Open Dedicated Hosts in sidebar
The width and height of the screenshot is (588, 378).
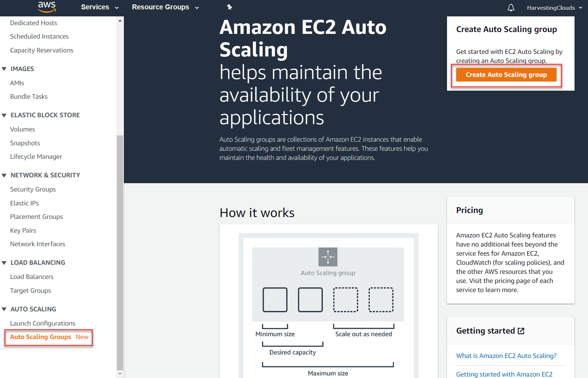pyautogui.click(x=34, y=23)
